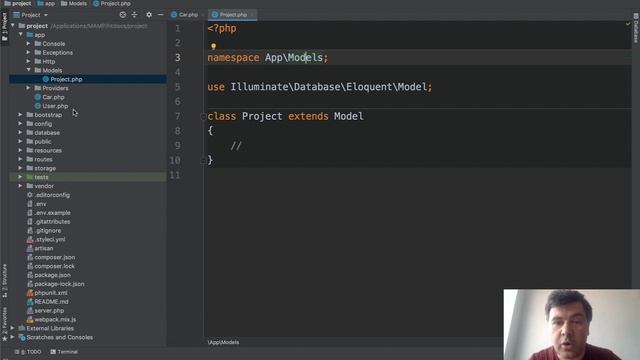Click the project breadcrumb in navigation bar
Viewport: 640px width, 360px height.
click(x=18, y=3)
